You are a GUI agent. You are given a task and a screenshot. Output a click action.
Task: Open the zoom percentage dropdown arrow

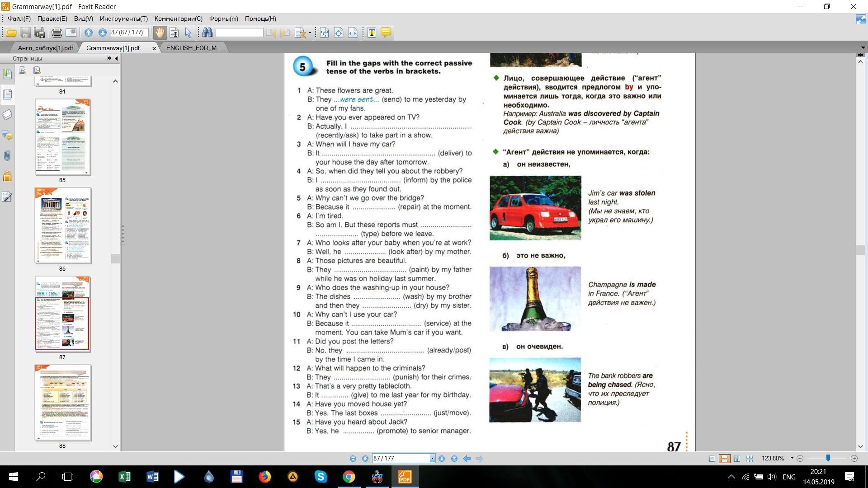click(792, 458)
